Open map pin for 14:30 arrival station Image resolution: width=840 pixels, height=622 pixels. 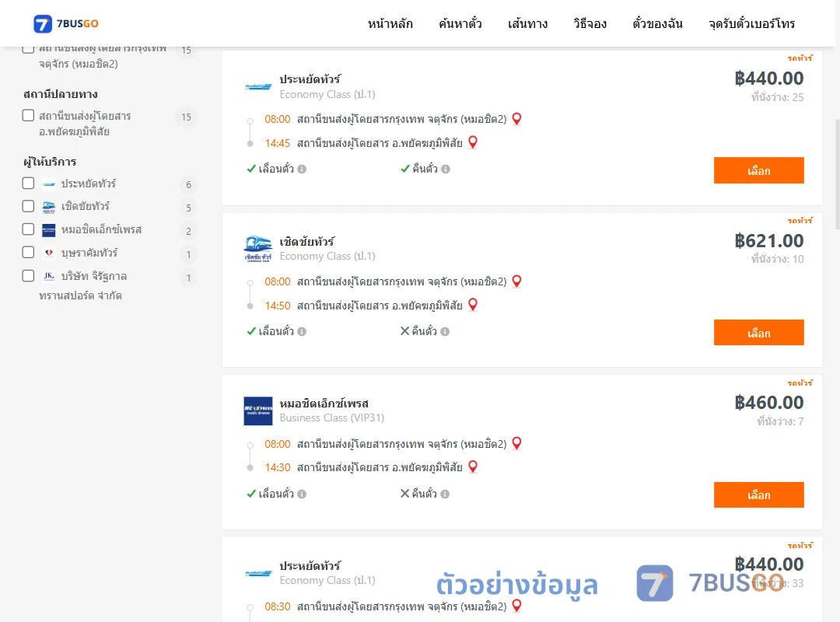(x=473, y=466)
